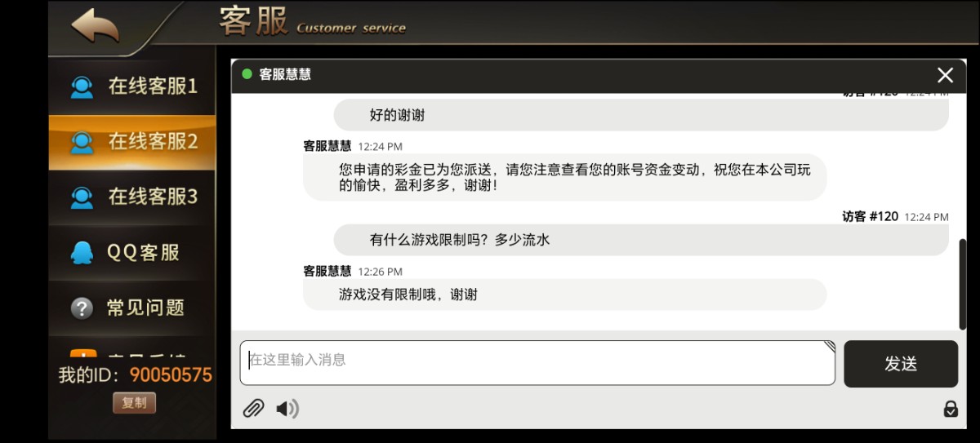Go back using the arrow icon
Screen dimensions: 980x443
(96, 25)
